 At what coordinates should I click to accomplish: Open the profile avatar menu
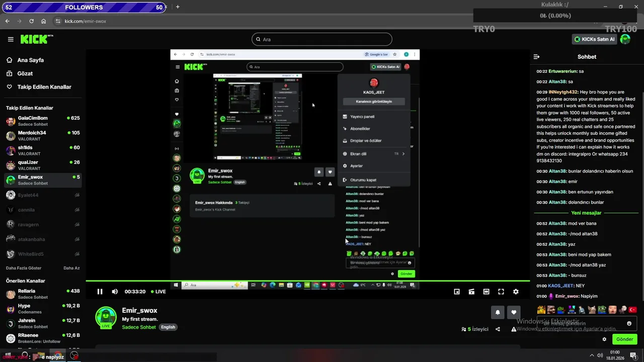tap(625, 39)
